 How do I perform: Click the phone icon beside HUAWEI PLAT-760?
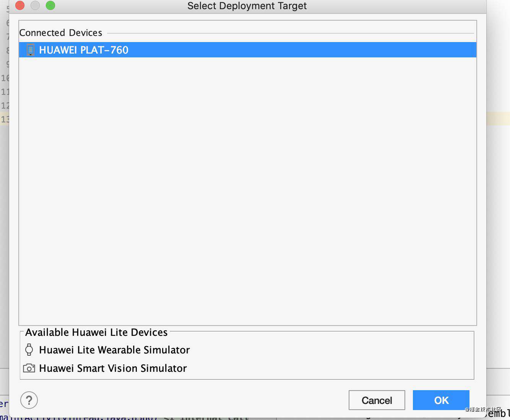pos(31,50)
